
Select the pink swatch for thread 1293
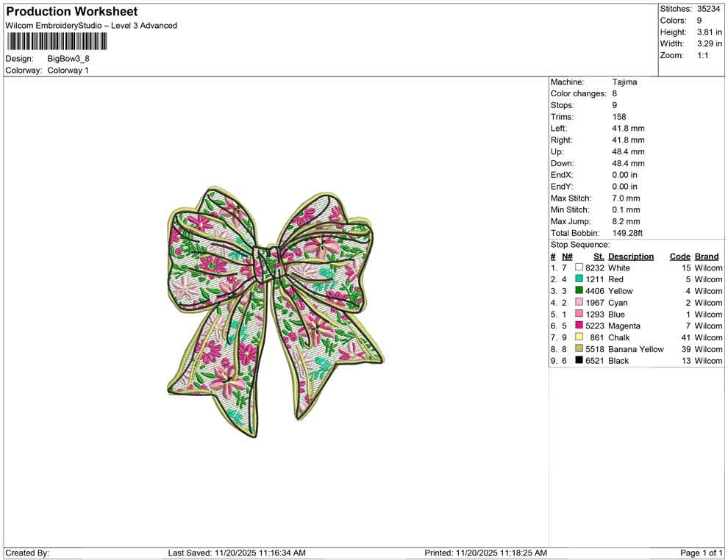tap(579, 315)
